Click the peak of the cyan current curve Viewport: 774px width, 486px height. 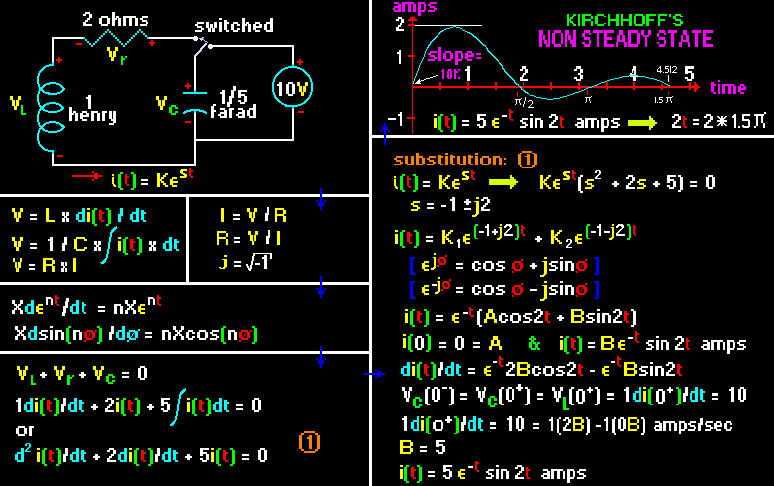coord(453,28)
